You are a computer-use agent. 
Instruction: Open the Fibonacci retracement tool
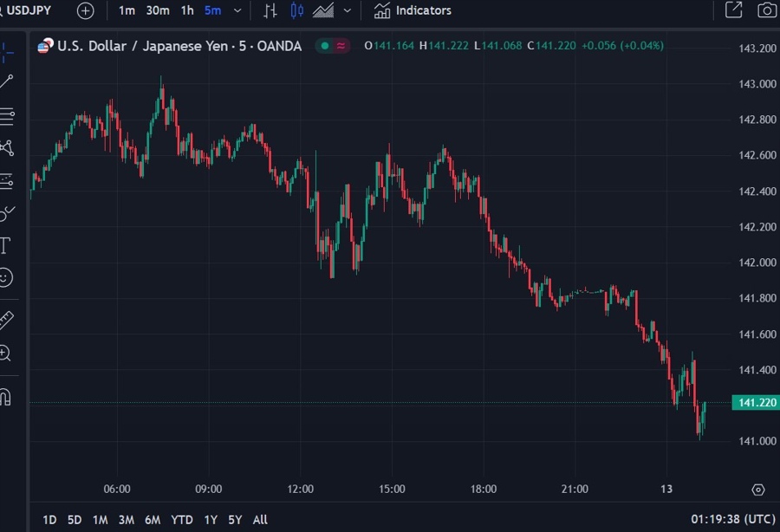[7, 115]
